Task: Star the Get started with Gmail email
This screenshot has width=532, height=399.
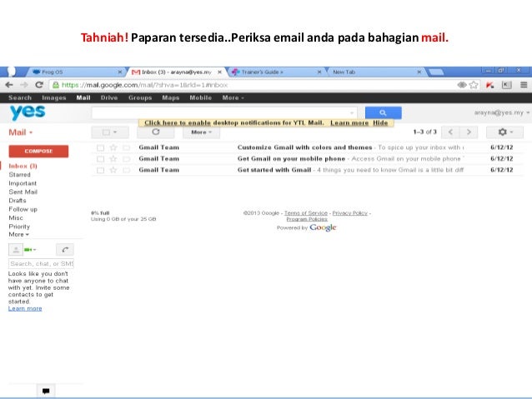Action: click(x=113, y=170)
